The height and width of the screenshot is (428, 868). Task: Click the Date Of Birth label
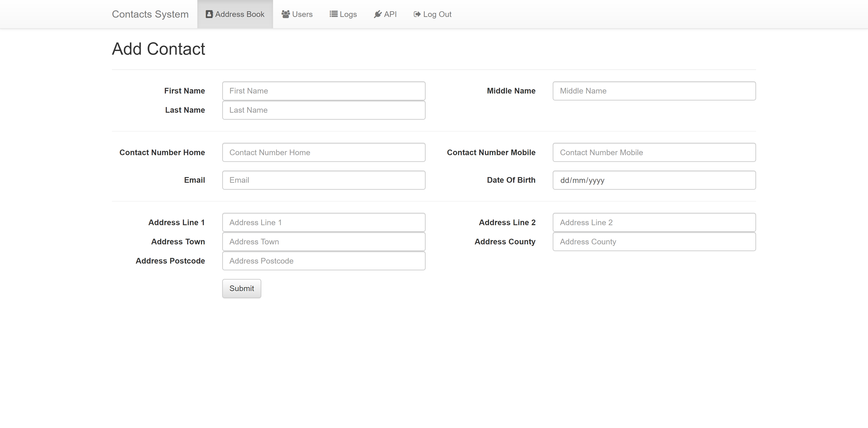click(511, 180)
